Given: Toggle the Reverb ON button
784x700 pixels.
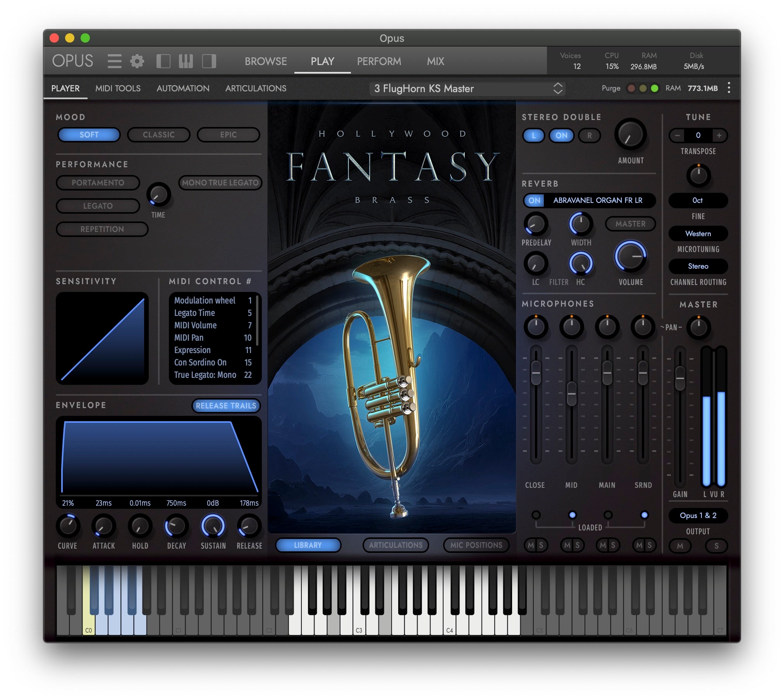Looking at the screenshot, I should tap(534, 201).
